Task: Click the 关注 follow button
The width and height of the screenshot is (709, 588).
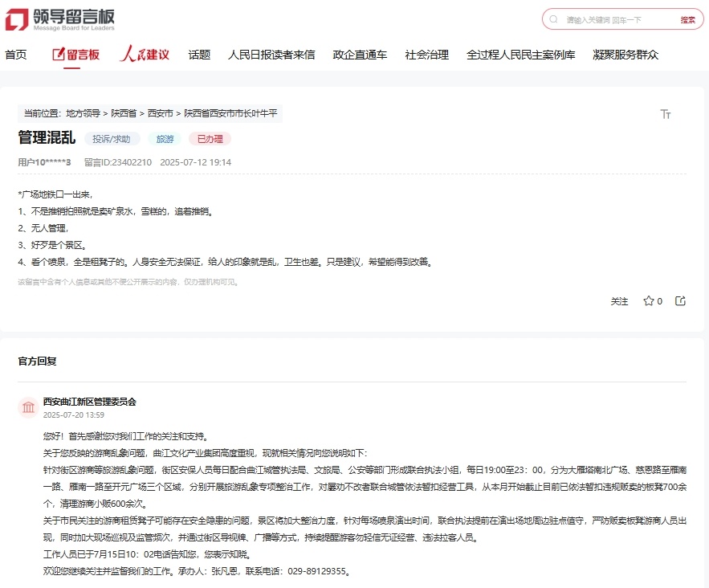Action: coord(619,301)
